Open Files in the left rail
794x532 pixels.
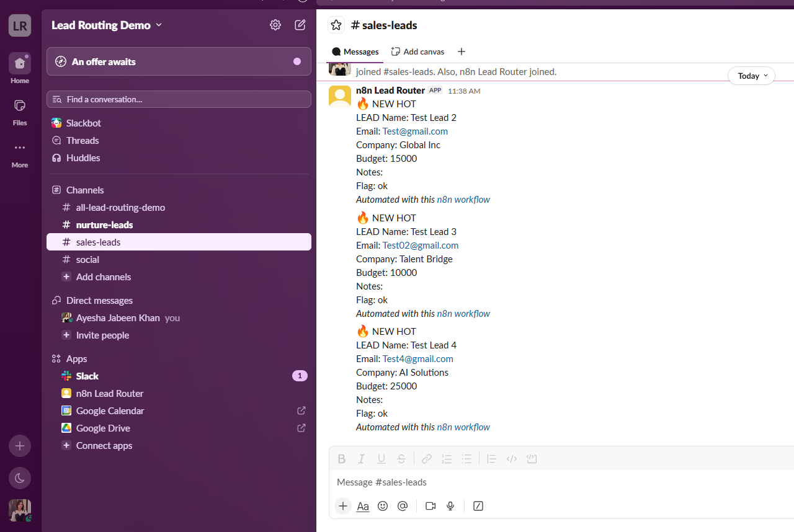(x=20, y=111)
